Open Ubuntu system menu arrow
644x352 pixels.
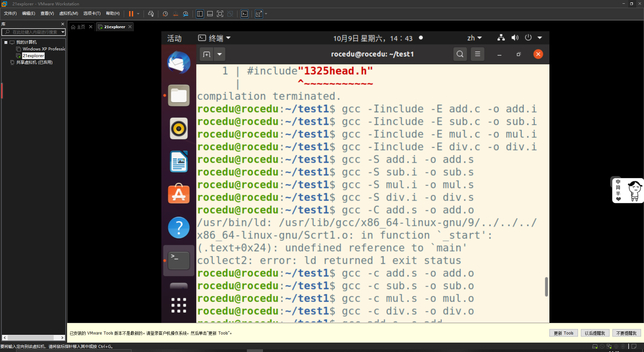(540, 38)
